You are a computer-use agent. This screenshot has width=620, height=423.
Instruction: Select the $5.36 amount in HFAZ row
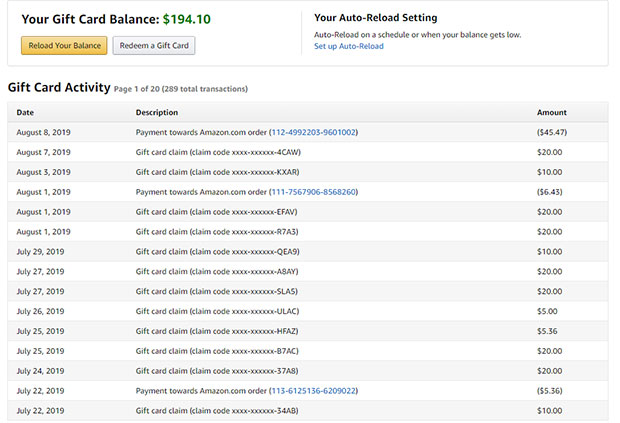pos(547,331)
